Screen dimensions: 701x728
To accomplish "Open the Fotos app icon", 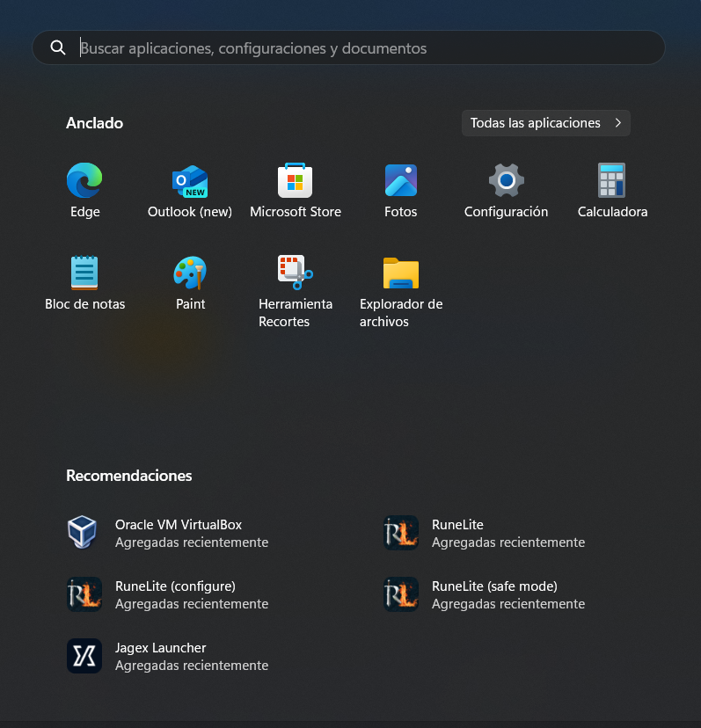I will point(401,180).
